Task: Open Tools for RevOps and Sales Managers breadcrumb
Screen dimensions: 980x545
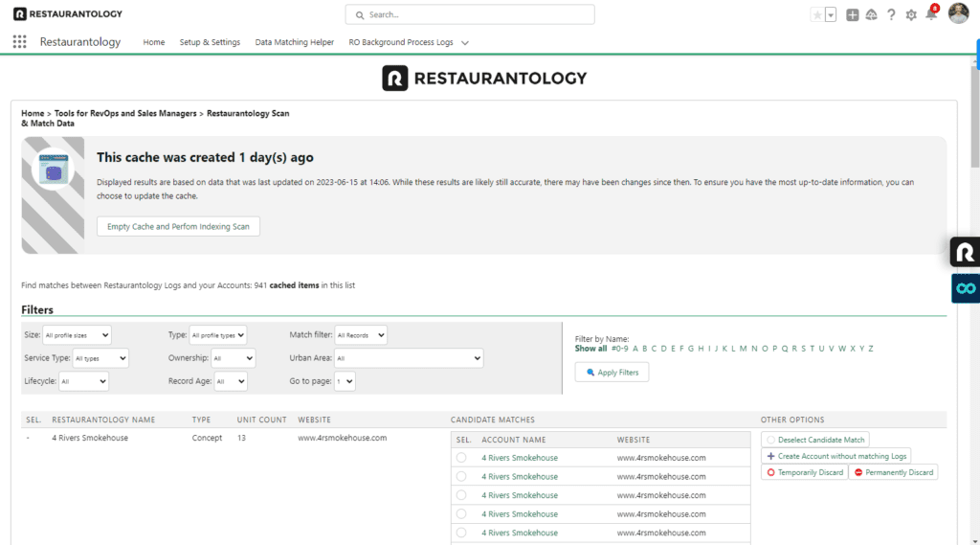Action: point(125,113)
